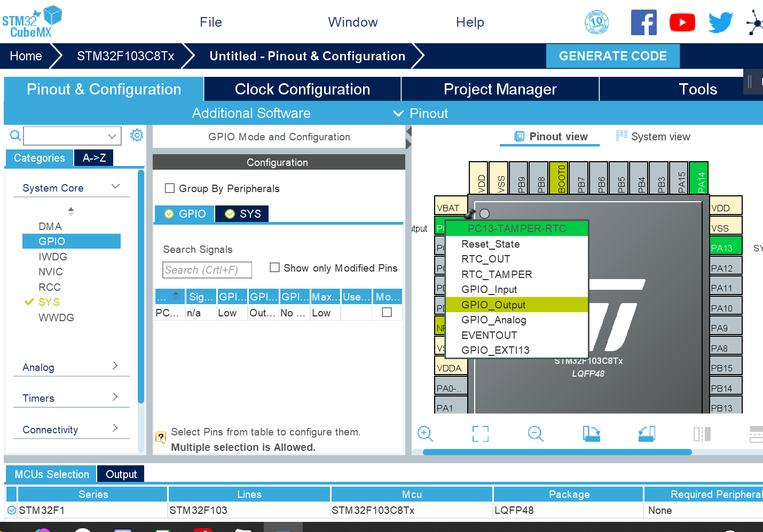
Task: Choose GPIO_Input in pin menu
Action: tap(517, 289)
